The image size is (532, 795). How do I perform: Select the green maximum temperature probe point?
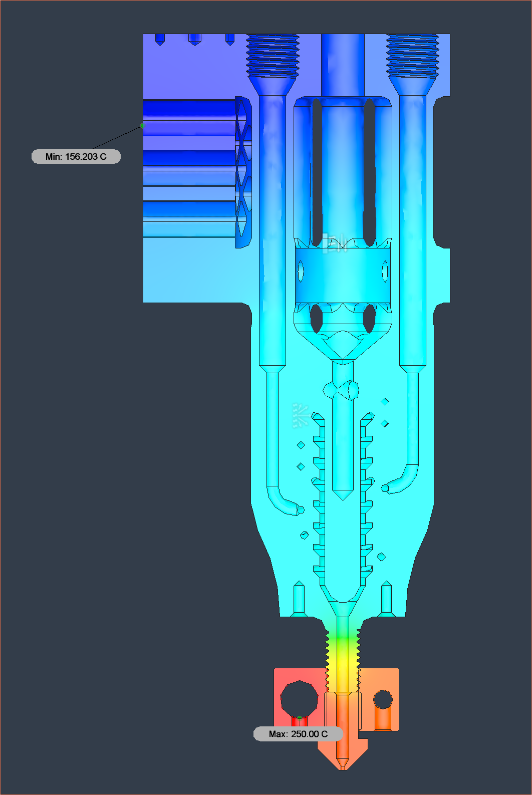coord(300,718)
